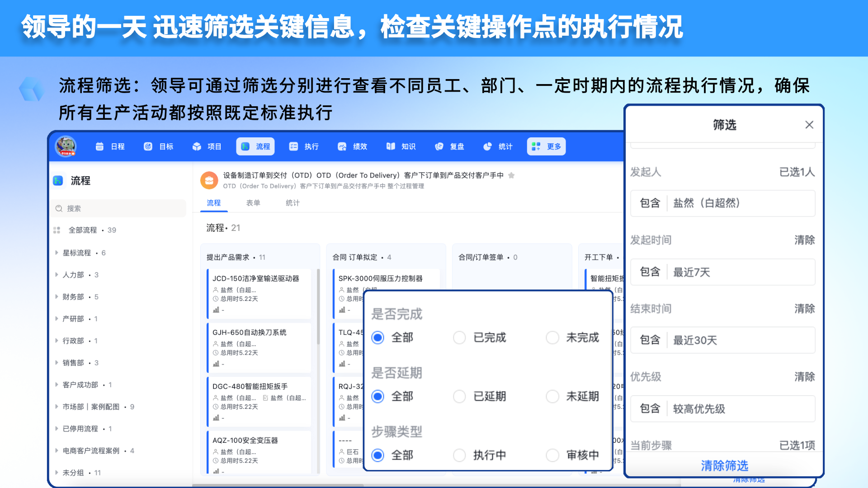
Task: Expand the 星标流程 tree group
Action: pos(57,253)
